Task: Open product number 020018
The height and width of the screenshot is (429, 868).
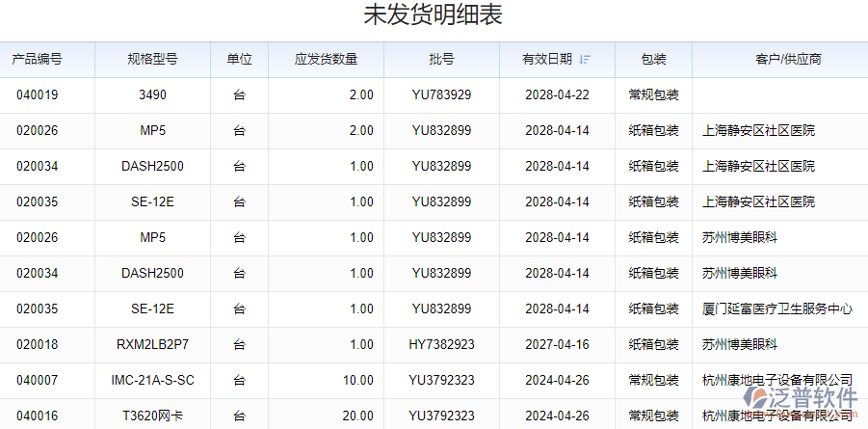Action: (37, 345)
